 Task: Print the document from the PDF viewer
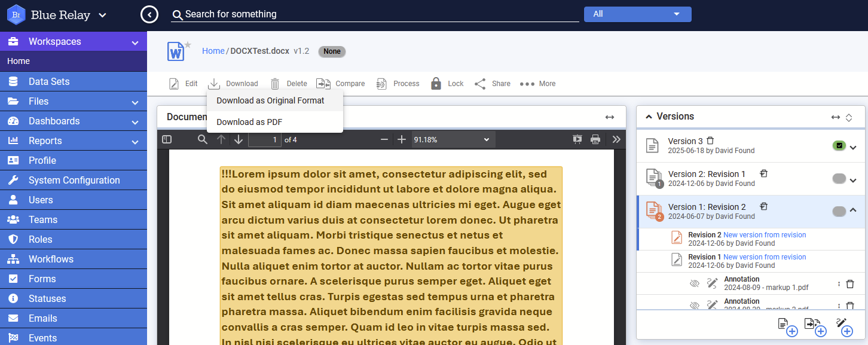(x=595, y=139)
